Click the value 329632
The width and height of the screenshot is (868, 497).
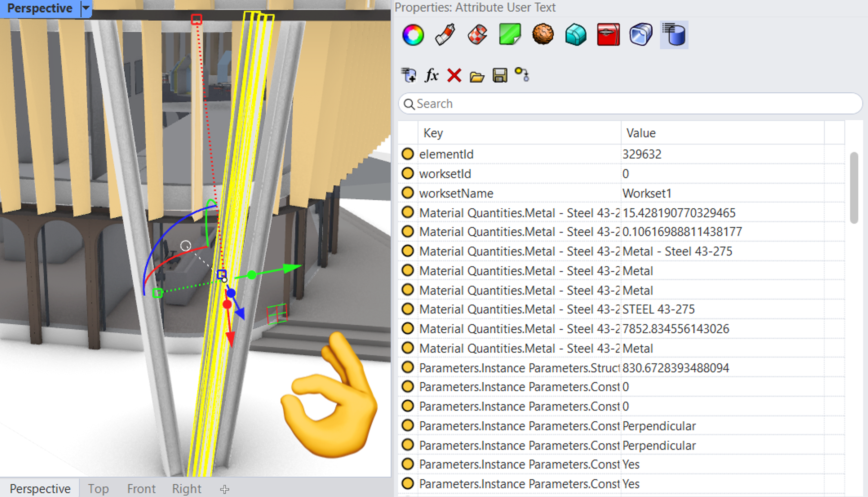[x=642, y=154]
